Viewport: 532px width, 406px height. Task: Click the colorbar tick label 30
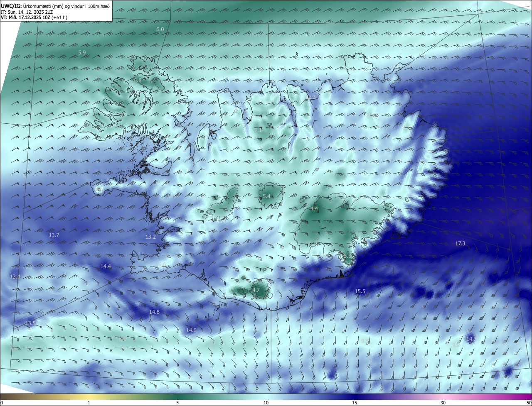(443, 403)
